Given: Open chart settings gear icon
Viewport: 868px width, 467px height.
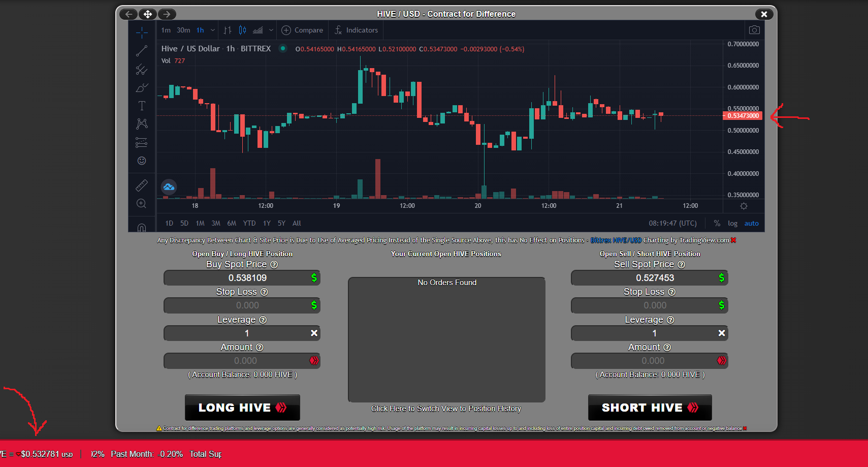Looking at the screenshot, I should coord(744,206).
